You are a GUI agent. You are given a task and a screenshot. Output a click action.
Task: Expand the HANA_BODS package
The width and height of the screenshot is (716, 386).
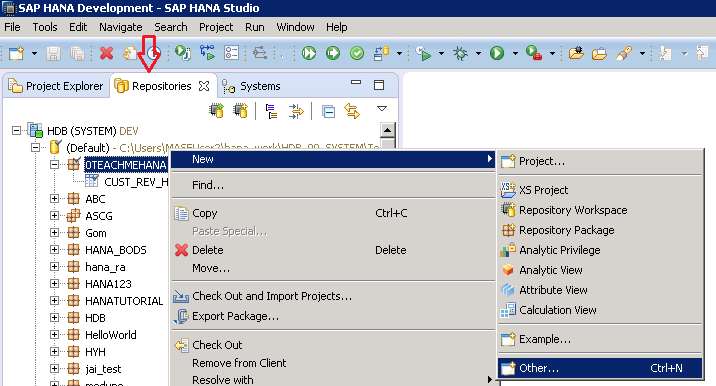coord(54,249)
